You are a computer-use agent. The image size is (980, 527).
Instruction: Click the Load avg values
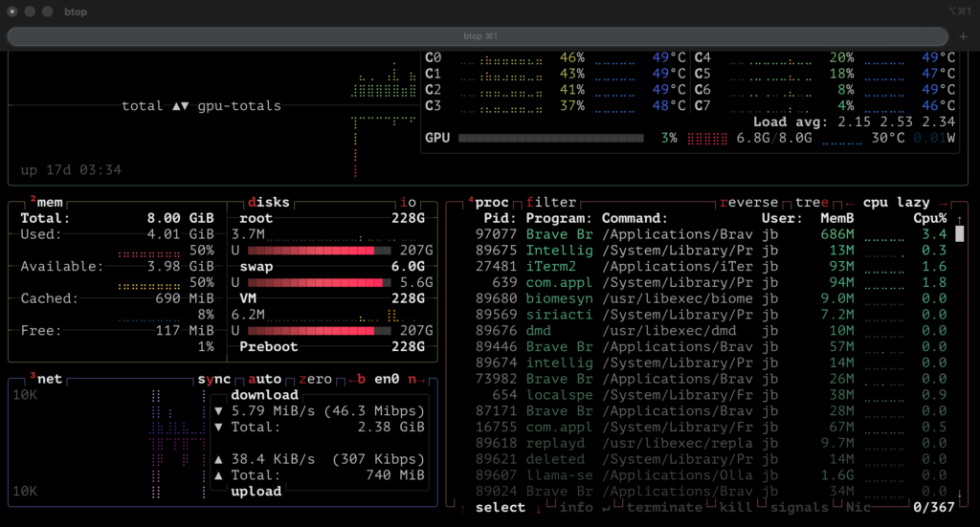897,121
